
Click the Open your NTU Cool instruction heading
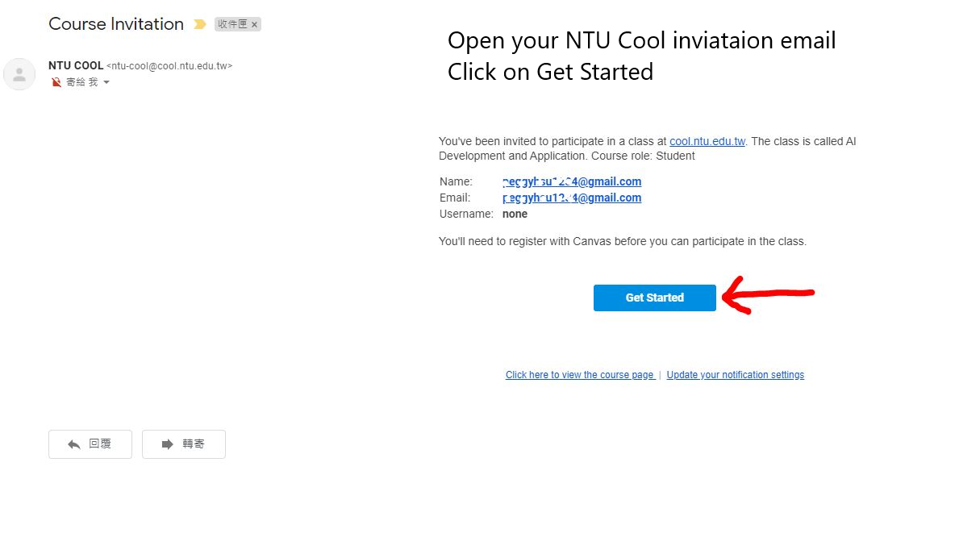pos(642,40)
